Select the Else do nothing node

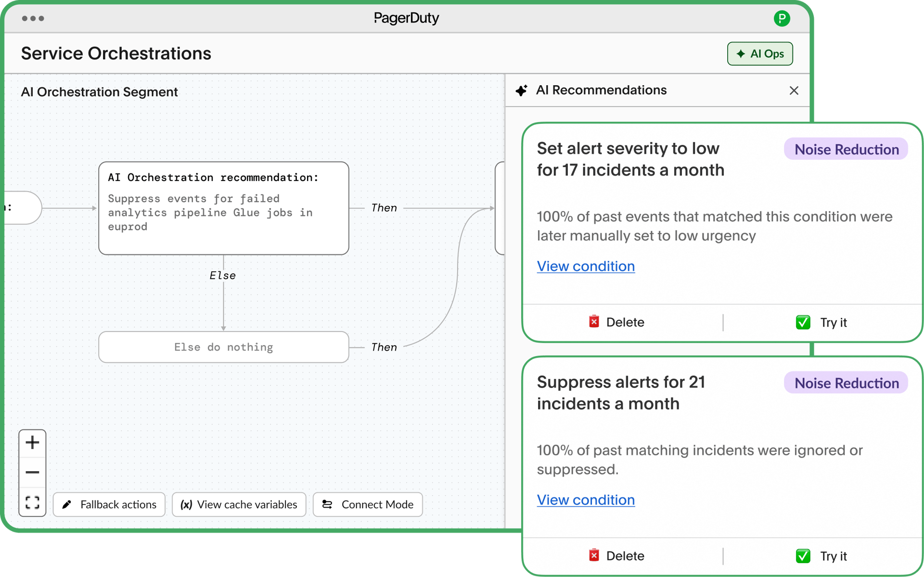click(223, 347)
